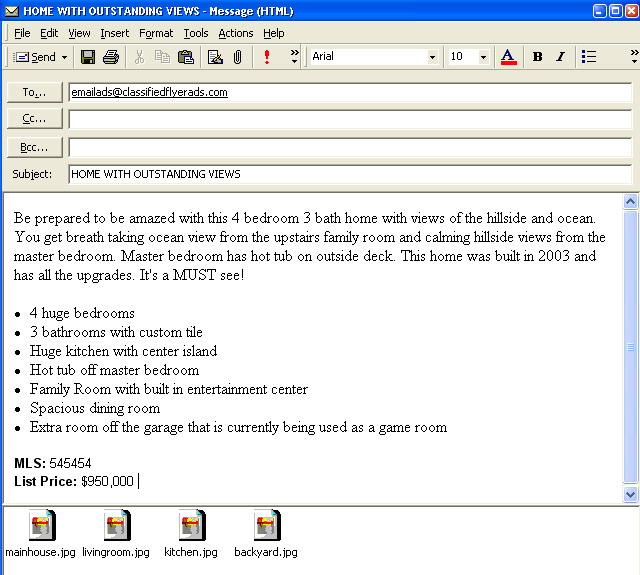This screenshot has width=640, height=575.
Task: Open the Send options dropdown arrow
Action: click(64, 57)
